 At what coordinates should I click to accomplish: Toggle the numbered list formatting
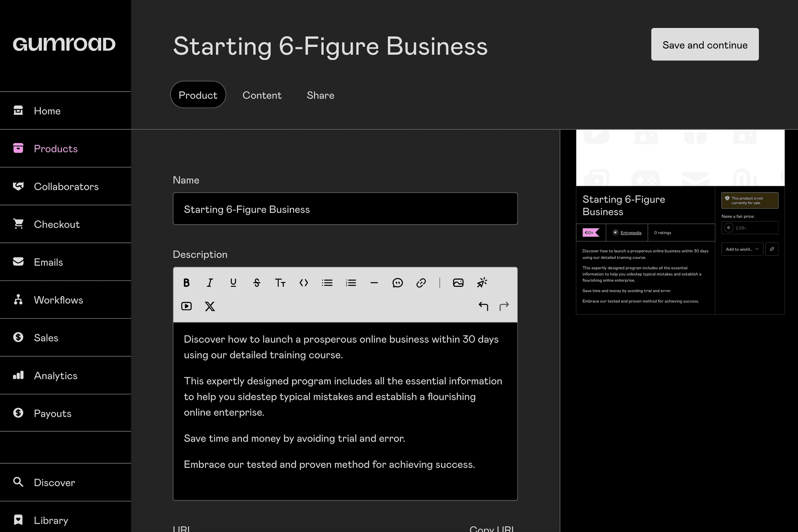351,283
